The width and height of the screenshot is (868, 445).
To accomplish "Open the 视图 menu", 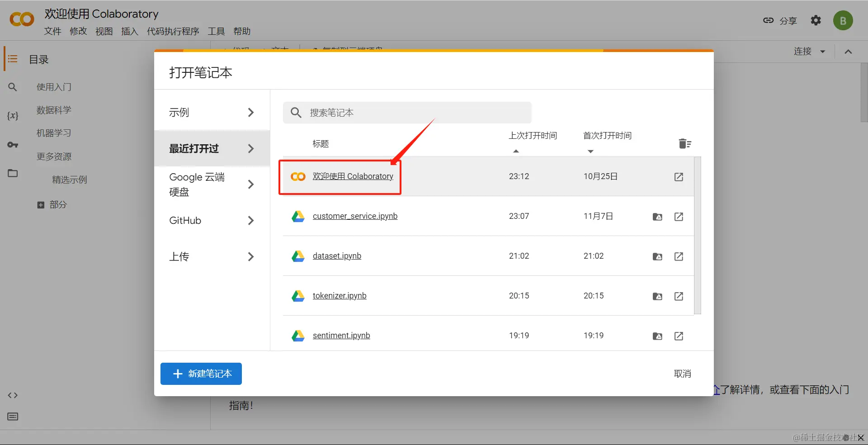I will click(104, 31).
